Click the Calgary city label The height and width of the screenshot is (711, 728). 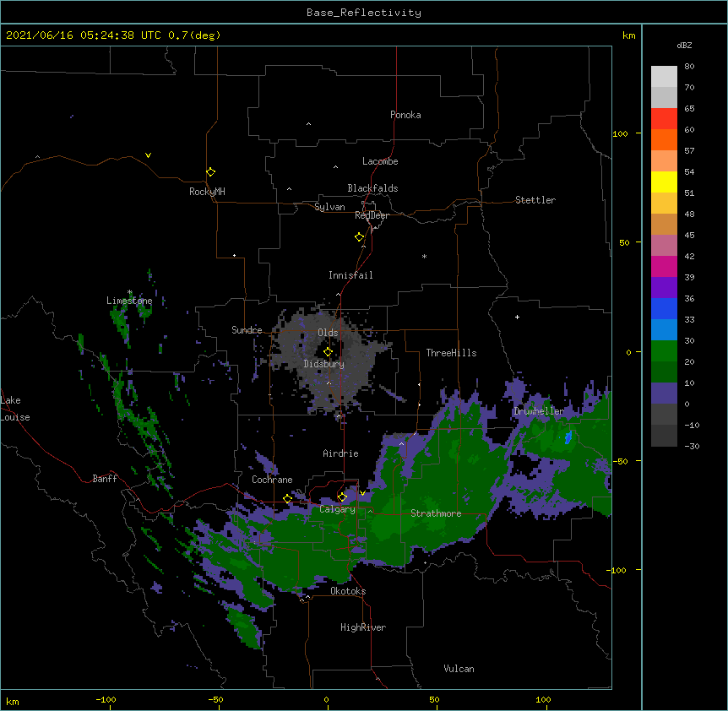point(337,509)
